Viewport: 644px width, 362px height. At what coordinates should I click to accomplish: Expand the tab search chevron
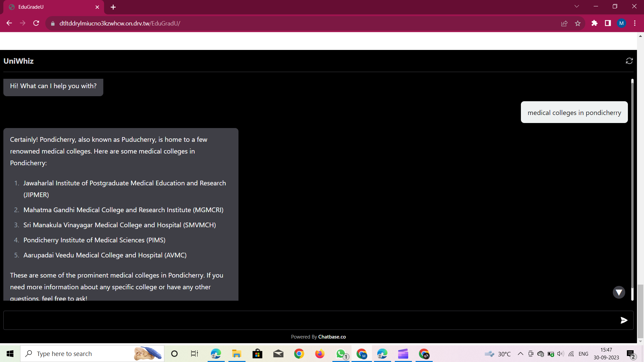(x=577, y=6)
